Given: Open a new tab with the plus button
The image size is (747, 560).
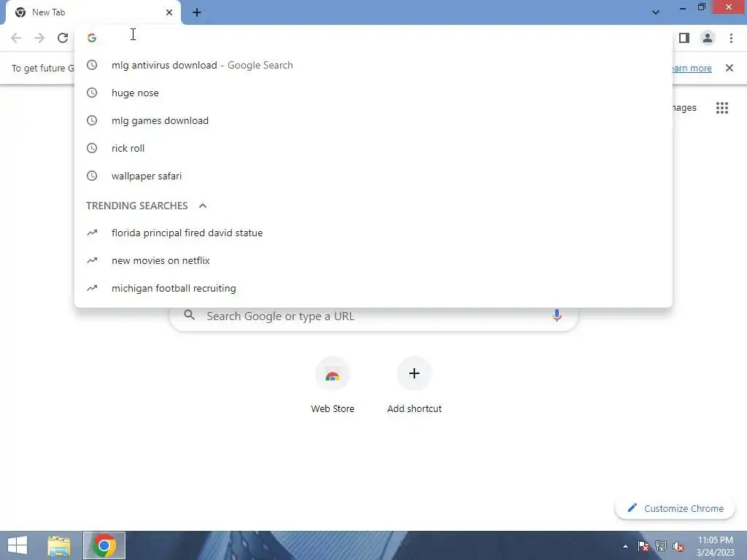Looking at the screenshot, I should click(197, 12).
